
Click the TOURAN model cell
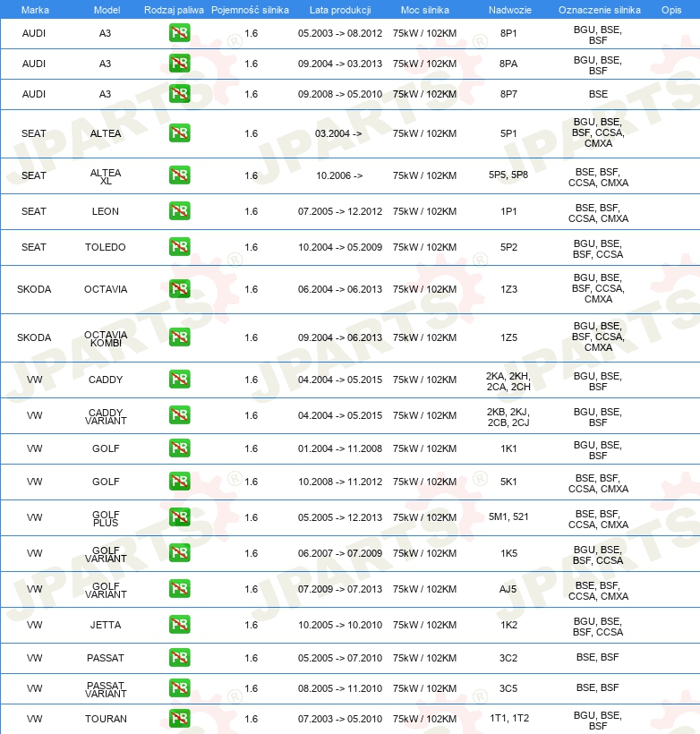[106, 719]
